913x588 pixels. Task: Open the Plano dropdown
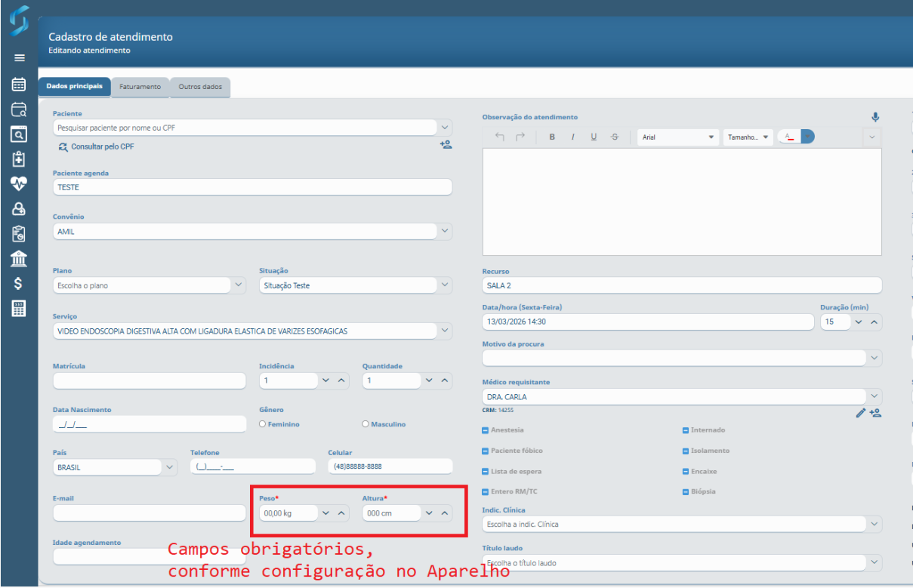tap(239, 285)
